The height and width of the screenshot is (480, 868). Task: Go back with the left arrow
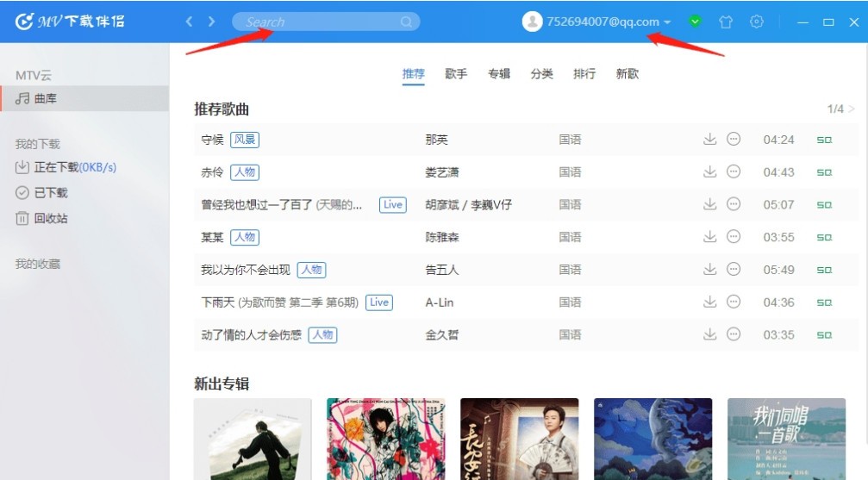point(189,22)
